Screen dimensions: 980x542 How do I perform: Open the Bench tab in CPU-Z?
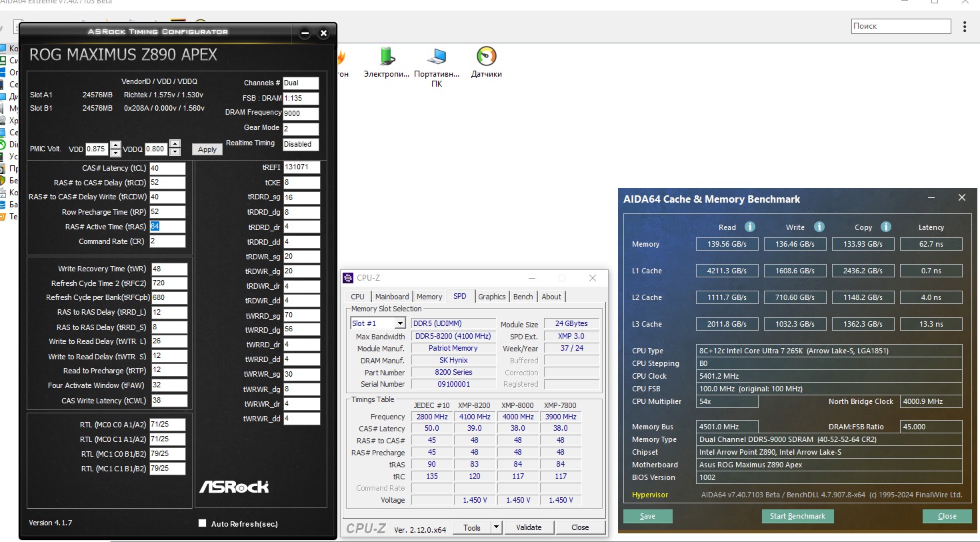(x=523, y=297)
